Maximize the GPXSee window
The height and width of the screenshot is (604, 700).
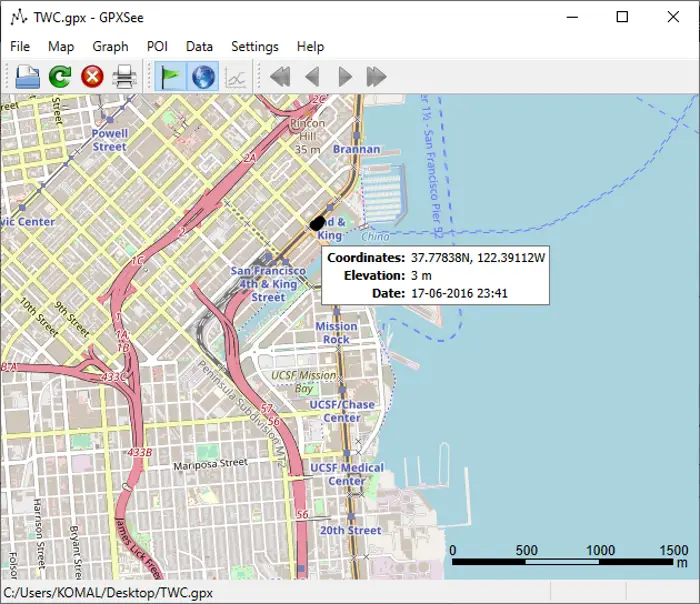pos(622,17)
